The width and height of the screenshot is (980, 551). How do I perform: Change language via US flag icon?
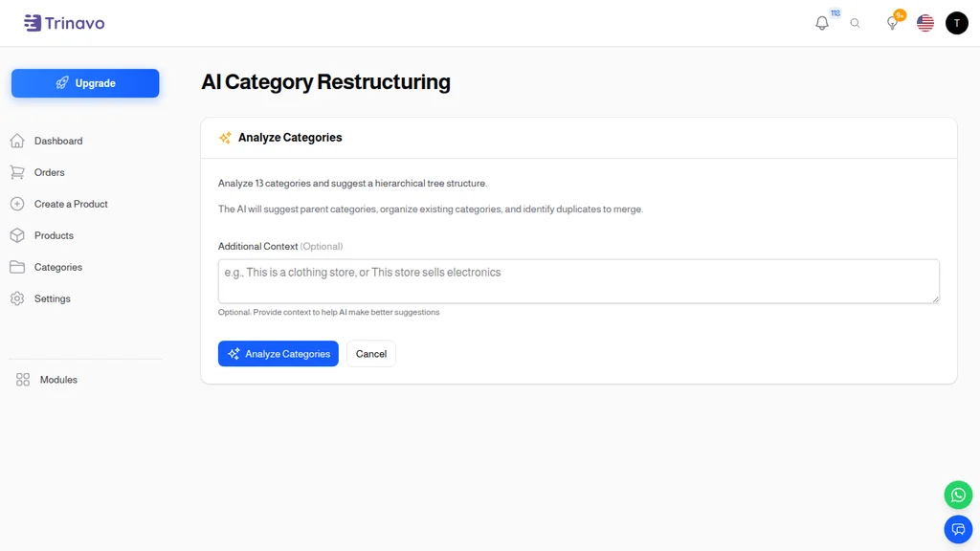[x=925, y=23]
